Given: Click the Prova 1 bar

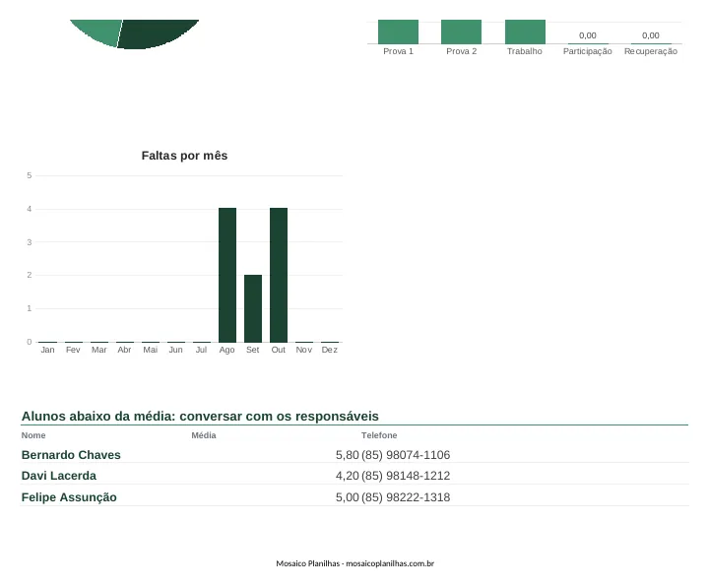Looking at the screenshot, I should (x=398, y=32).
